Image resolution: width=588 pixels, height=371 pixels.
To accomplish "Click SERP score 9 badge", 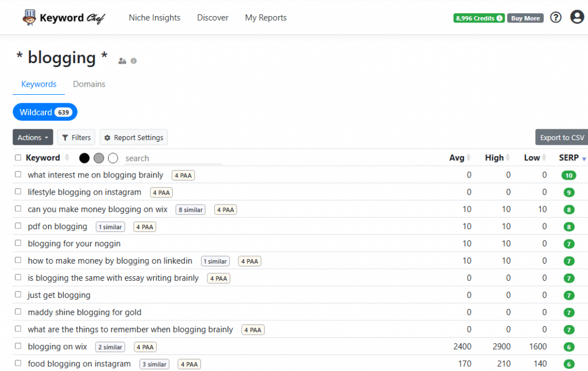I will click(569, 192).
